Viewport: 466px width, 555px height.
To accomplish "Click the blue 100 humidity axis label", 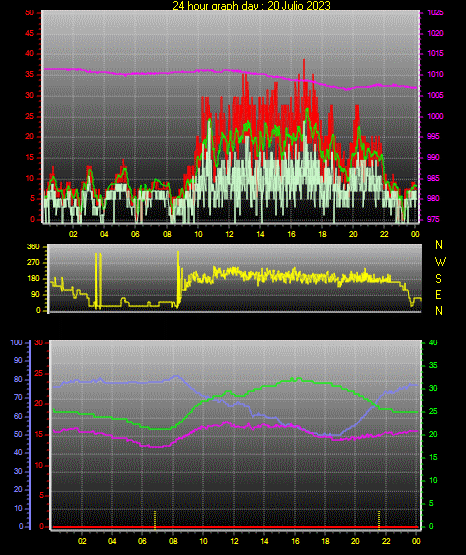I will (17, 343).
